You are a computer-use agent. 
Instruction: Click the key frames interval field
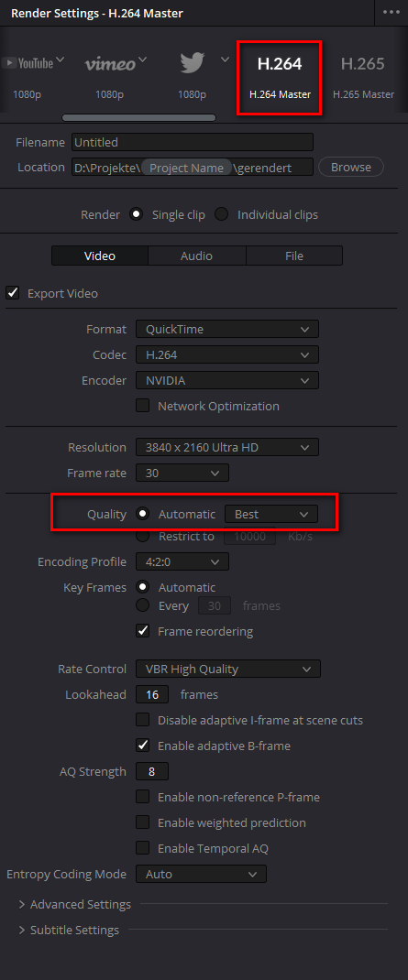point(215,605)
